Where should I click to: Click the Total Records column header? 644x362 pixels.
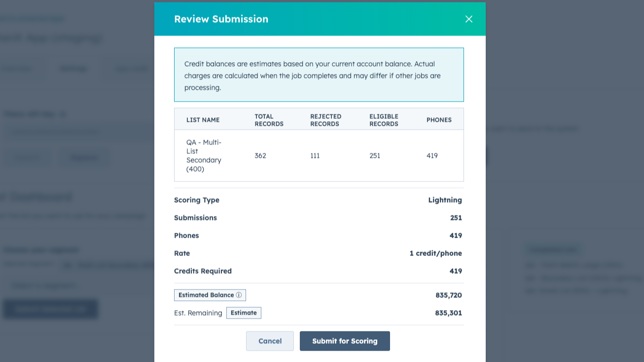click(x=269, y=119)
